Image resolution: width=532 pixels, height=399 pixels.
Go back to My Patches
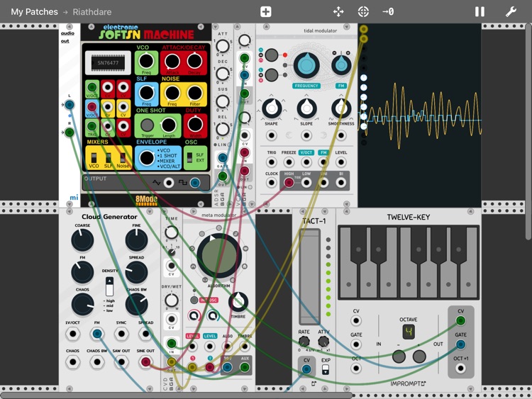click(x=34, y=12)
